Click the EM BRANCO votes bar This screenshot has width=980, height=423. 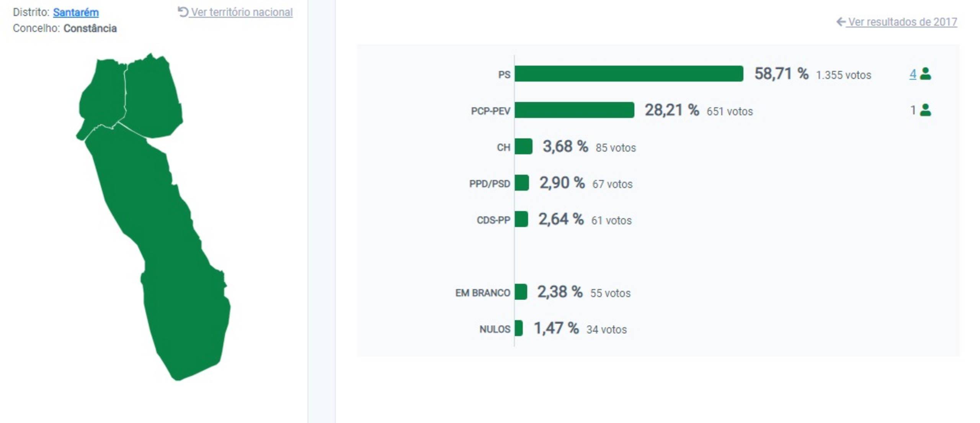(521, 292)
